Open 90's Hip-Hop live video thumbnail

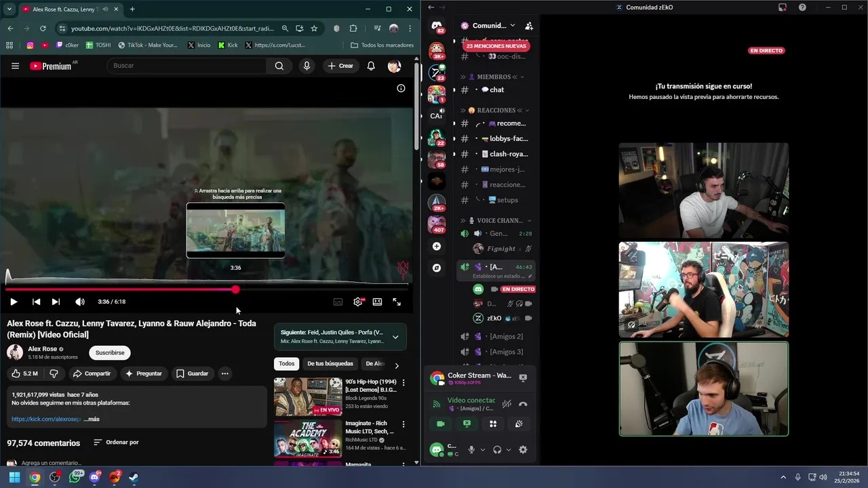308,396
